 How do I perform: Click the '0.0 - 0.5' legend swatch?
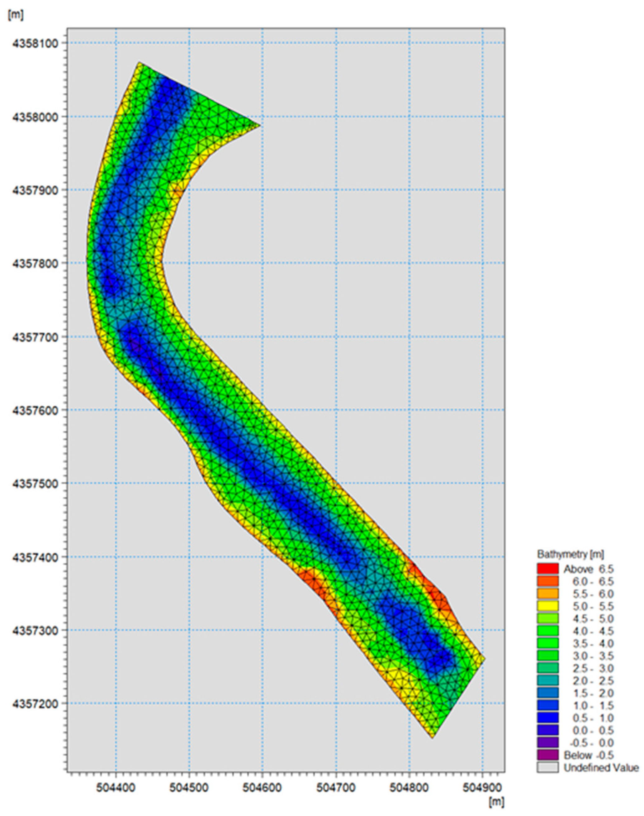tap(547, 731)
